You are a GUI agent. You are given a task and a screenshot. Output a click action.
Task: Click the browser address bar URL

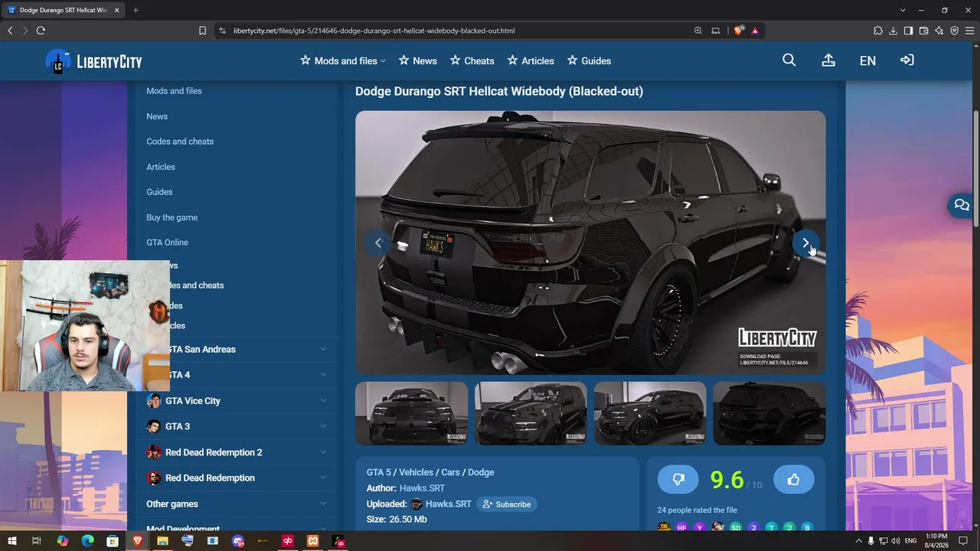[374, 31]
